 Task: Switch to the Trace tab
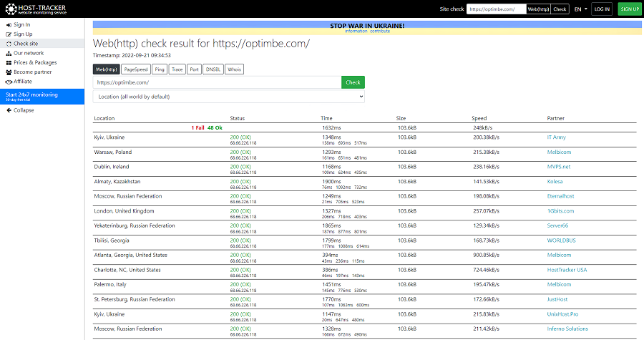coord(177,69)
